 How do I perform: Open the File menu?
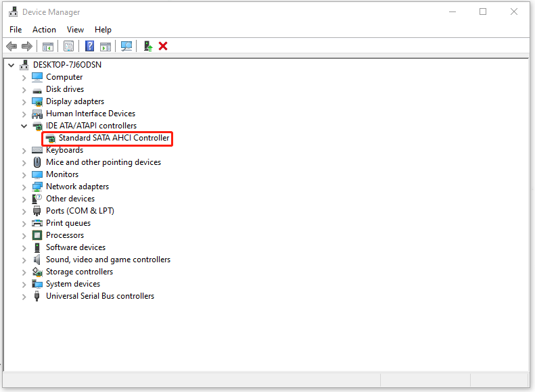coord(16,30)
